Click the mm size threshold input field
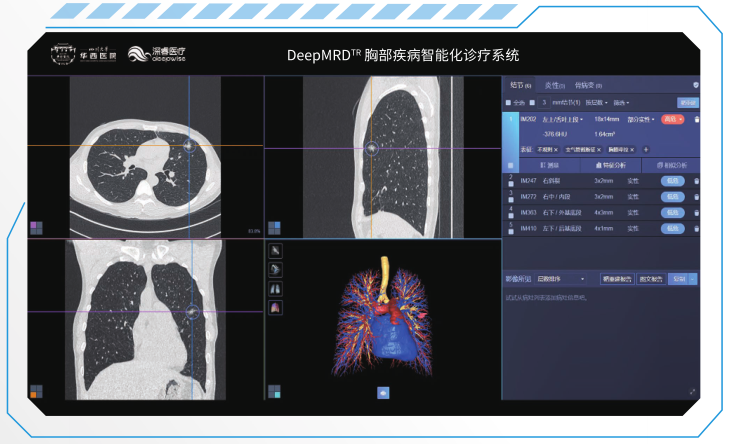731x444 pixels. [544, 103]
